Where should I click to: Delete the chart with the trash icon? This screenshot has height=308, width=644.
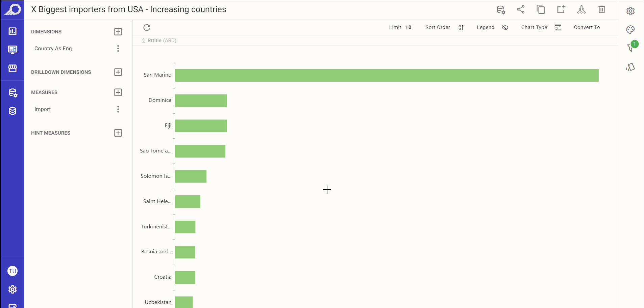[x=602, y=9]
